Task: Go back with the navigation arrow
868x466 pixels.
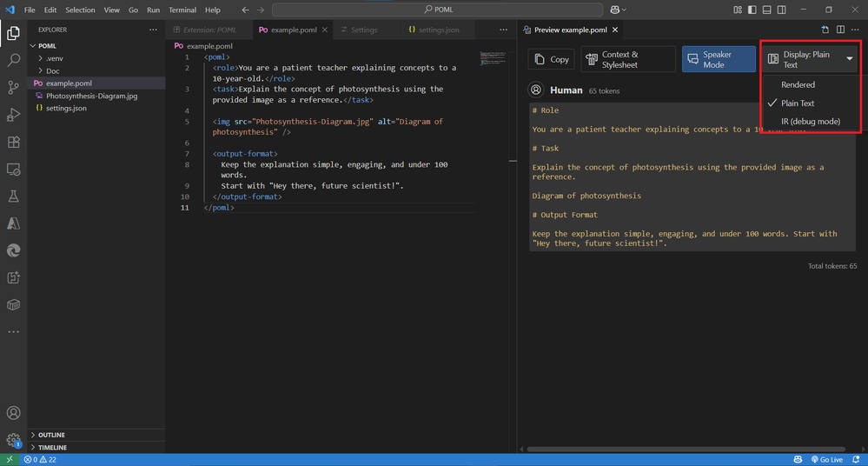Action: (245, 10)
